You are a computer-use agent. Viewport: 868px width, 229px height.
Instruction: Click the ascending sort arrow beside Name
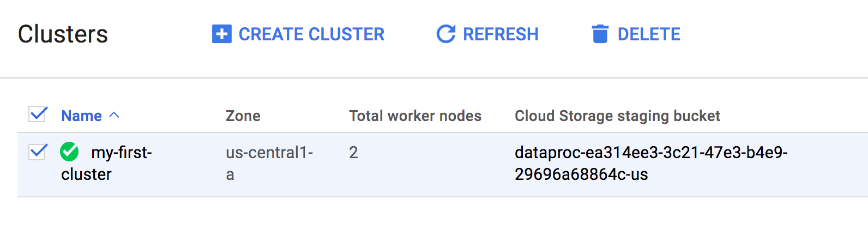(114, 115)
